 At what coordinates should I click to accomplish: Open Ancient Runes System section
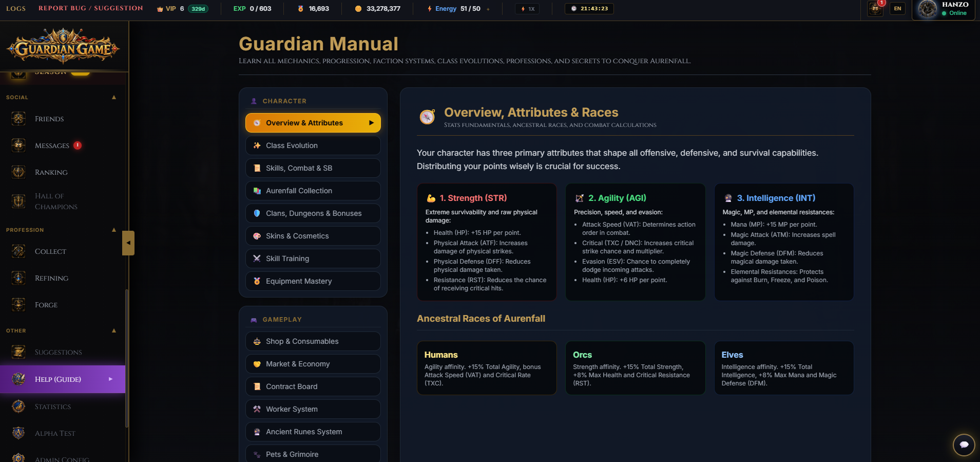point(313,432)
